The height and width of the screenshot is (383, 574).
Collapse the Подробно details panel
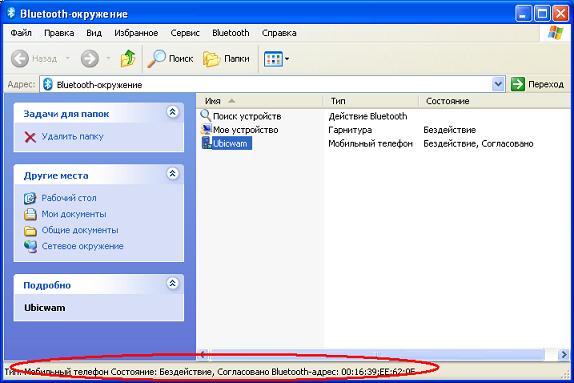pos(172,283)
